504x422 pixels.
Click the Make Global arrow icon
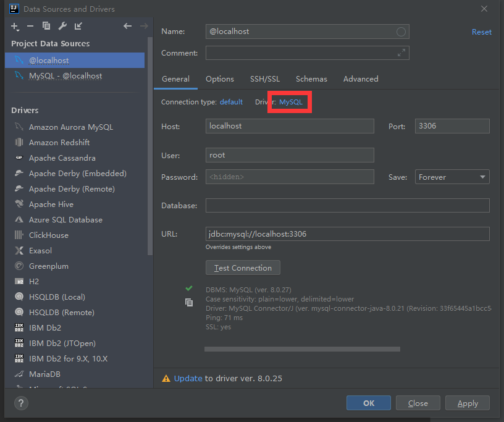[x=78, y=26]
